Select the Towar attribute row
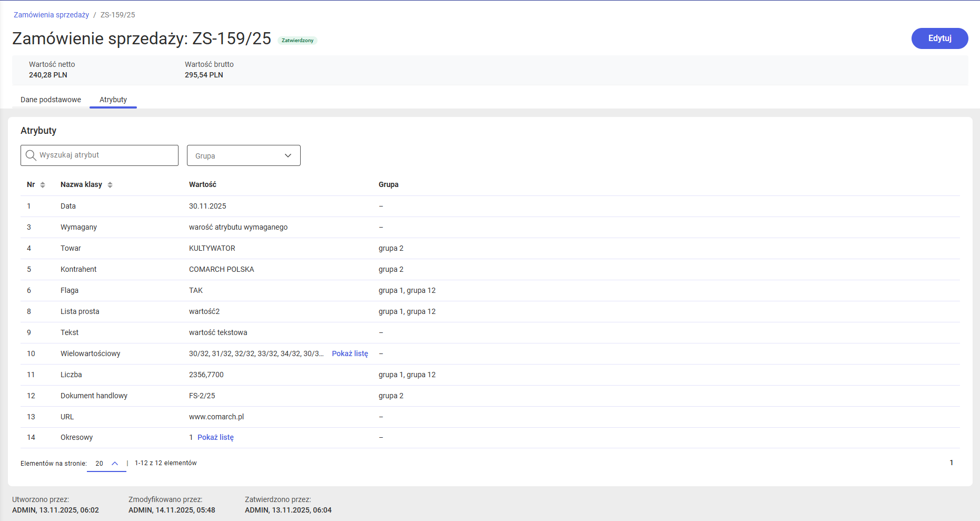Image resolution: width=980 pixels, height=521 pixels. tap(71, 248)
